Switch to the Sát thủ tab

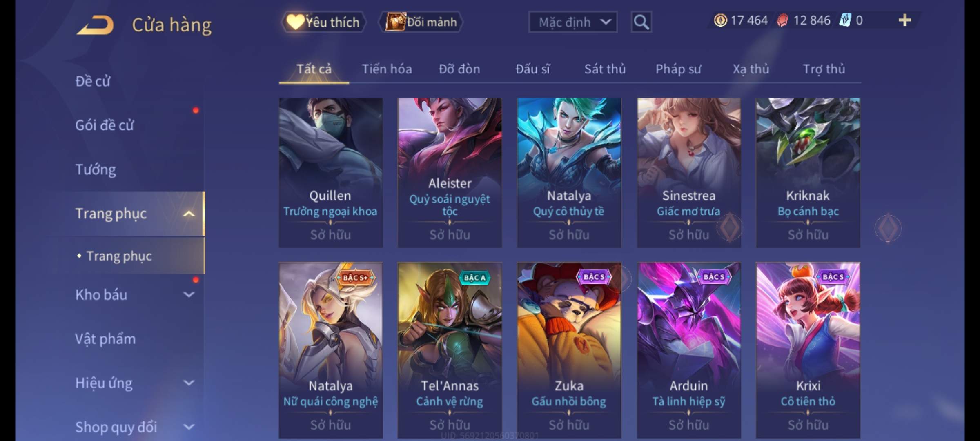click(x=605, y=69)
